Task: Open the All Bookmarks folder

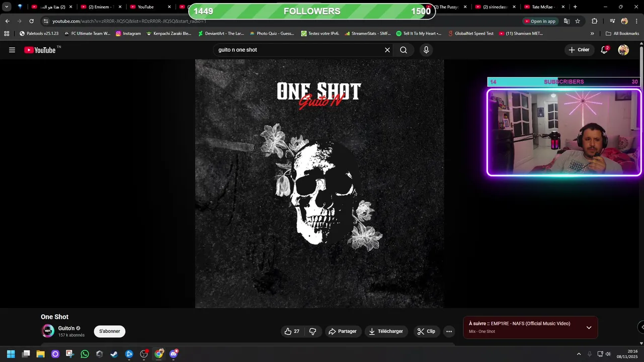Action: pos(622,34)
